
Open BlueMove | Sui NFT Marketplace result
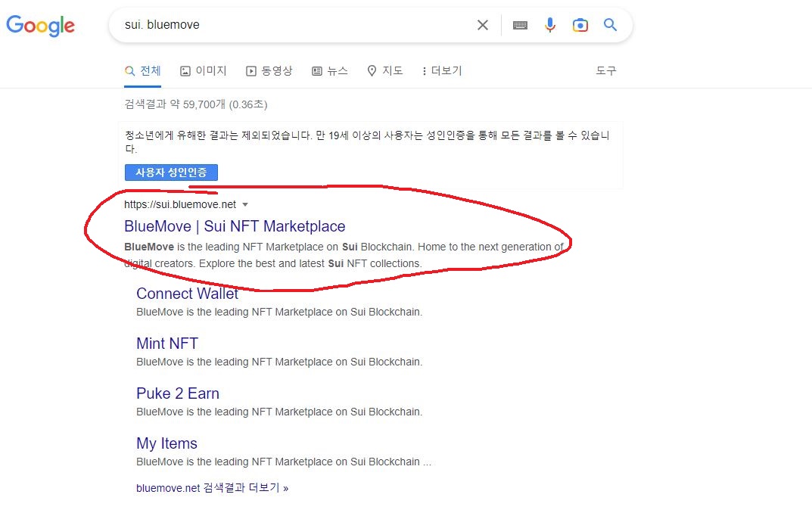coord(235,226)
